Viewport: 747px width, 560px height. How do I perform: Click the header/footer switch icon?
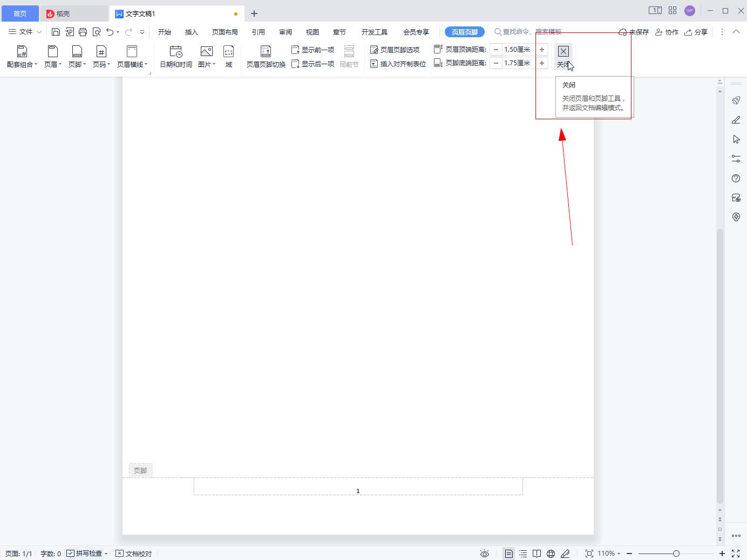pos(266,52)
